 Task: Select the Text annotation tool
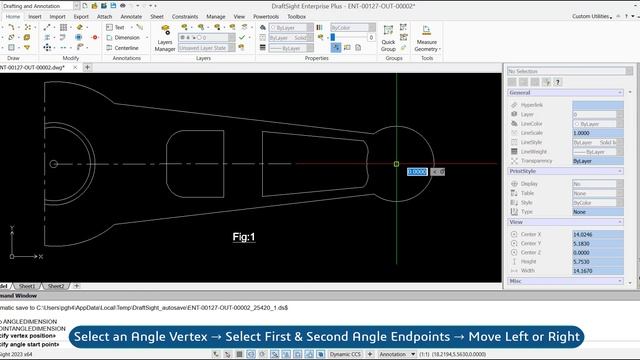(116, 27)
